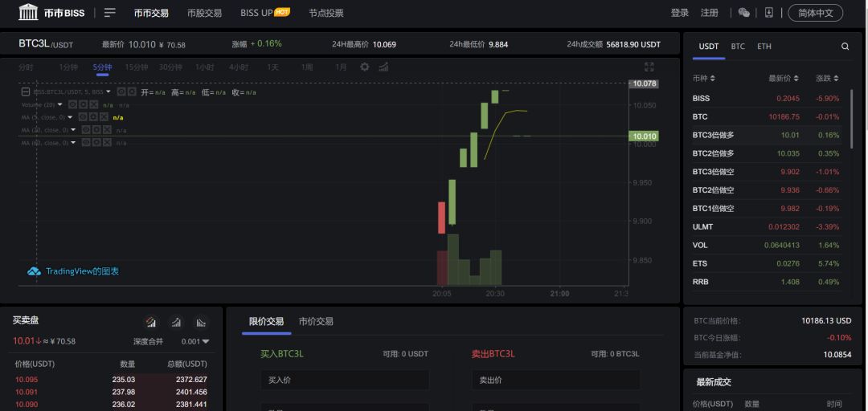Remove the MA (5, close, 0) indicator

[104, 117]
